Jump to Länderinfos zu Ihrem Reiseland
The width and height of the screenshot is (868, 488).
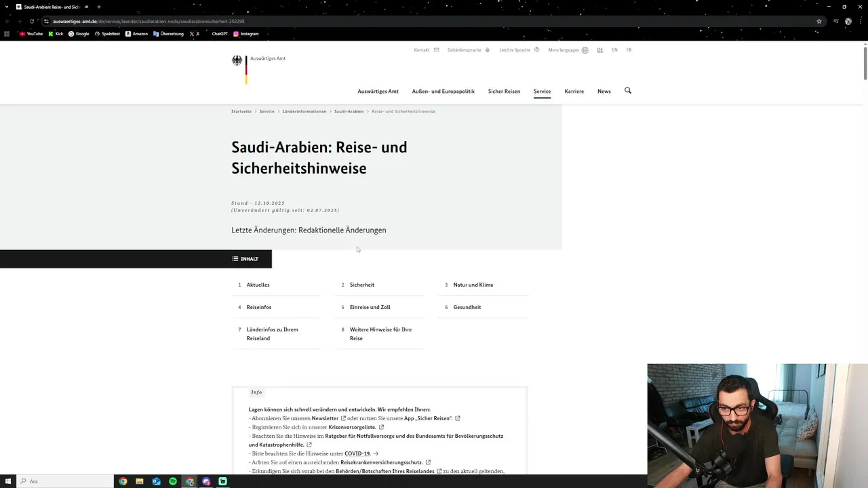(x=277, y=334)
